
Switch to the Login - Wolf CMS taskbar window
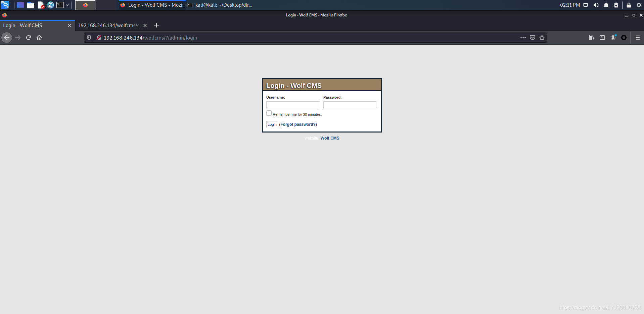click(153, 5)
